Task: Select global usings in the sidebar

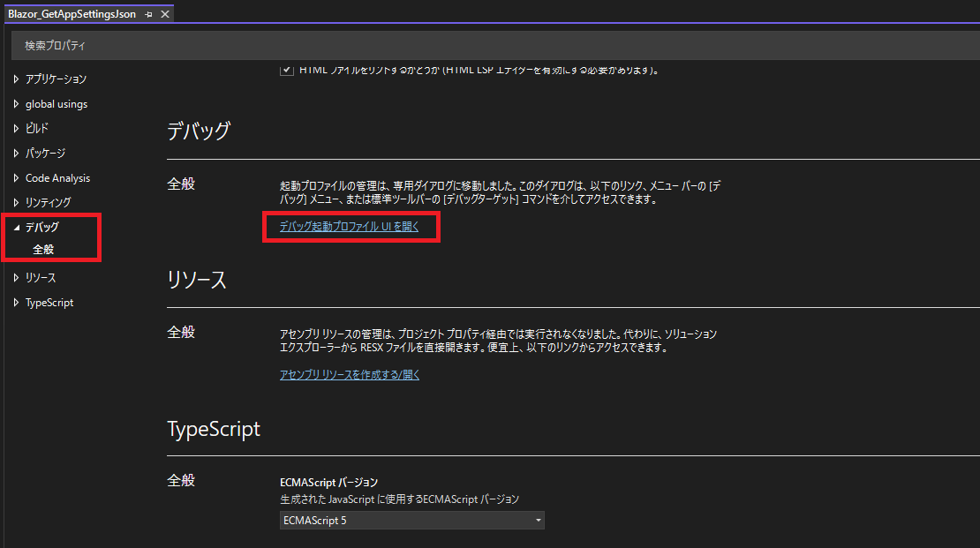Action: pyautogui.click(x=57, y=104)
